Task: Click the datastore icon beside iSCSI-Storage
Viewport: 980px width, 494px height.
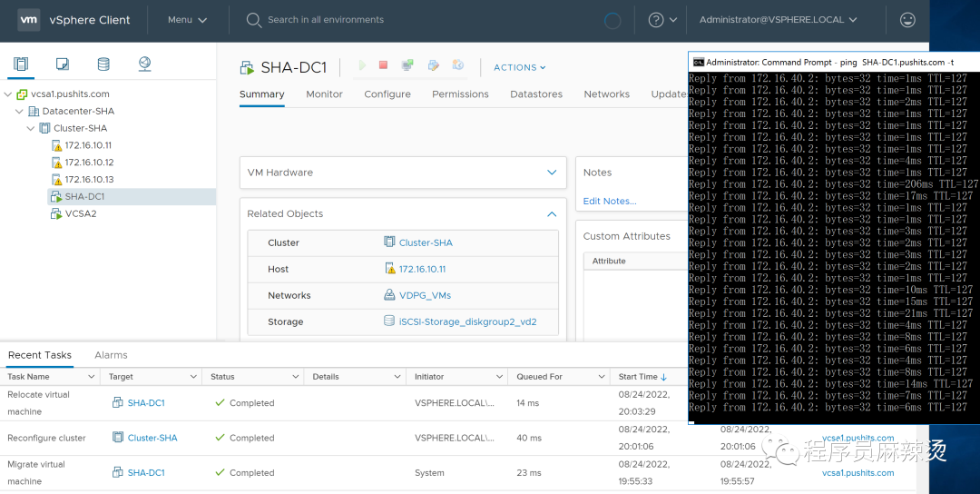Action: [x=389, y=321]
